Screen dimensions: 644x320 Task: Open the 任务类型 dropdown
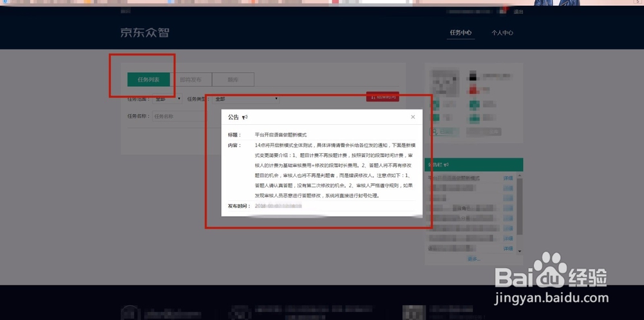tap(247, 99)
